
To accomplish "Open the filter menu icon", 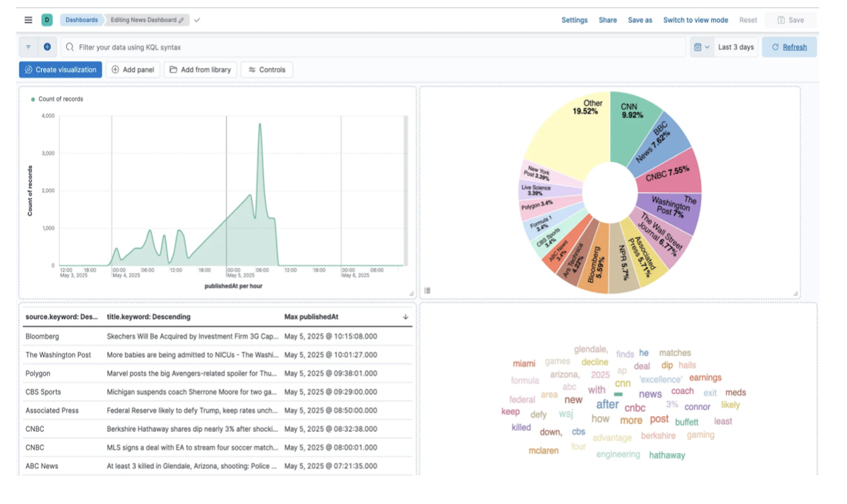I will point(28,47).
